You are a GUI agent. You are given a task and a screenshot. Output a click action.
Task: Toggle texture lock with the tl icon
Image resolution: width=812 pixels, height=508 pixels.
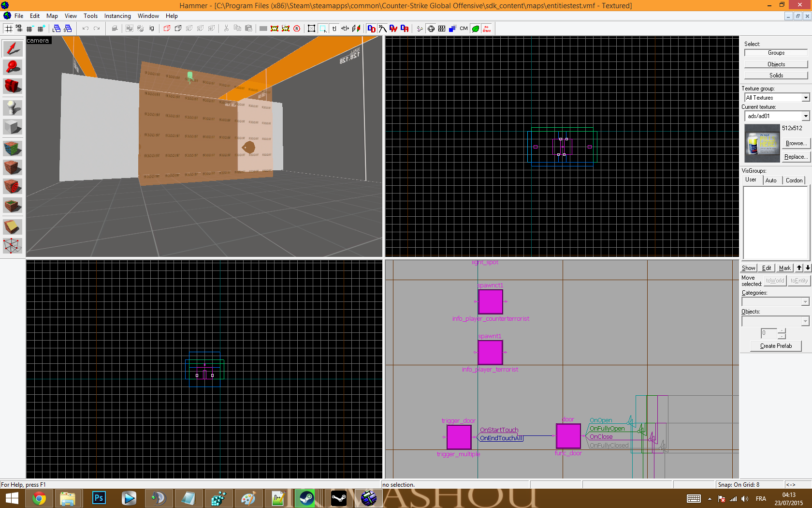(x=334, y=29)
